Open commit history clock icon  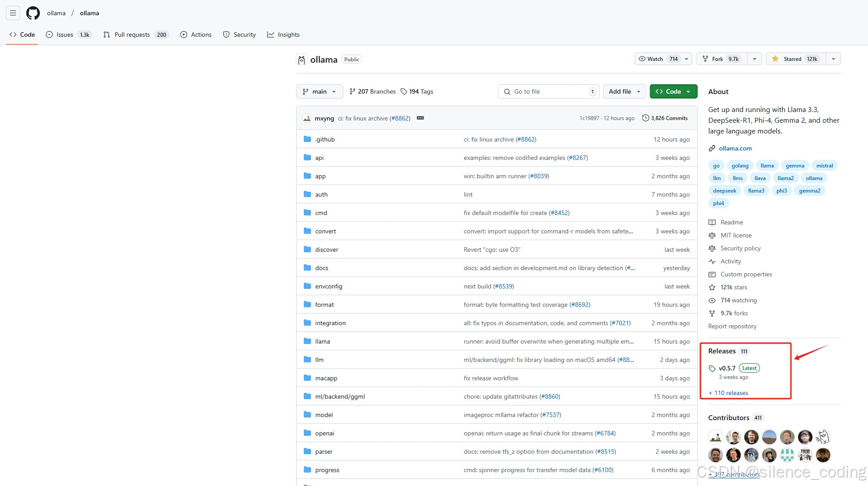645,118
